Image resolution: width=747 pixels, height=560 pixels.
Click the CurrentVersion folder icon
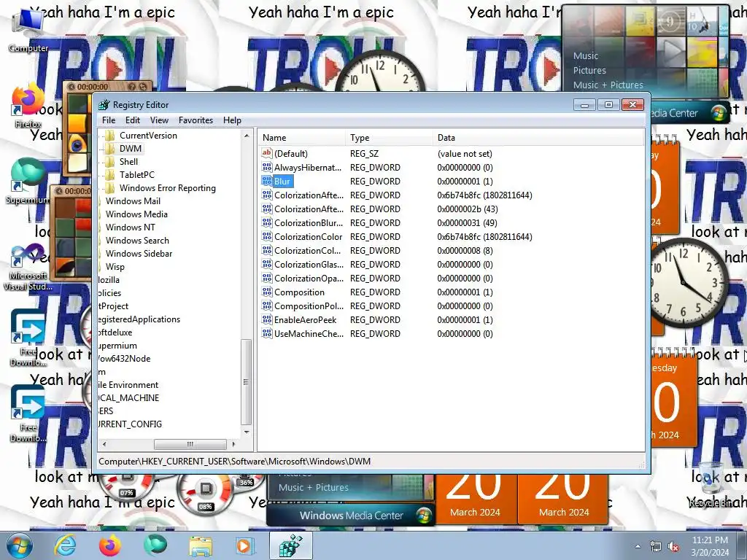coord(110,135)
